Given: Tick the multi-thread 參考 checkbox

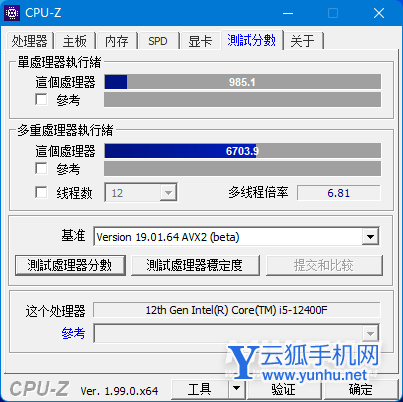Looking at the screenshot, I should tap(41, 168).
